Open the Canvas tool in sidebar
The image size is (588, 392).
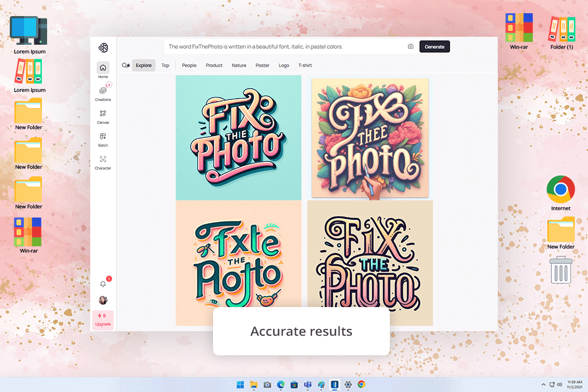[103, 117]
